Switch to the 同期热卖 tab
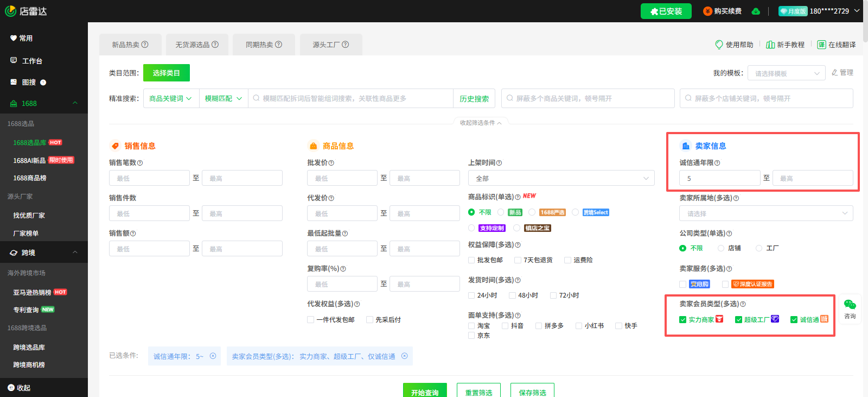The width and height of the screenshot is (868, 397). coord(264,45)
